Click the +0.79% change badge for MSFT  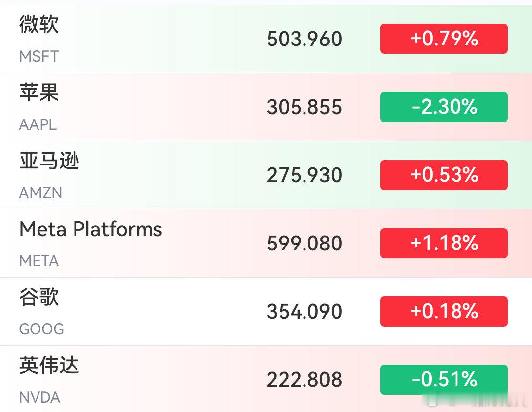click(x=444, y=39)
